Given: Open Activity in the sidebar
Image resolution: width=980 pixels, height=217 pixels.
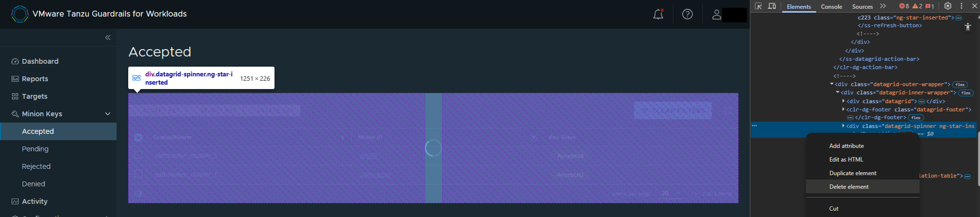Looking at the screenshot, I should pyautogui.click(x=35, y=201).
